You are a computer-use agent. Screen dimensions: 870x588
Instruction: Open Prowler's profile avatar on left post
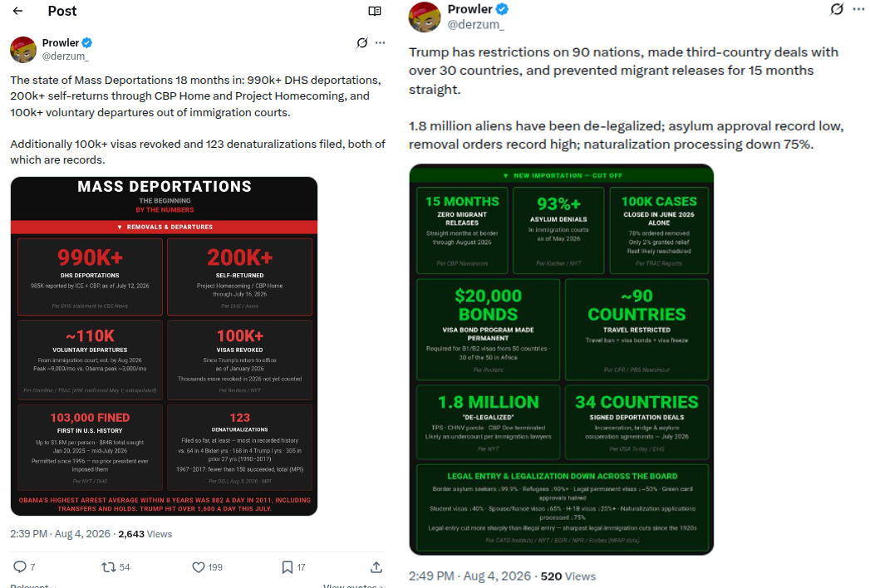coord(23,49)
